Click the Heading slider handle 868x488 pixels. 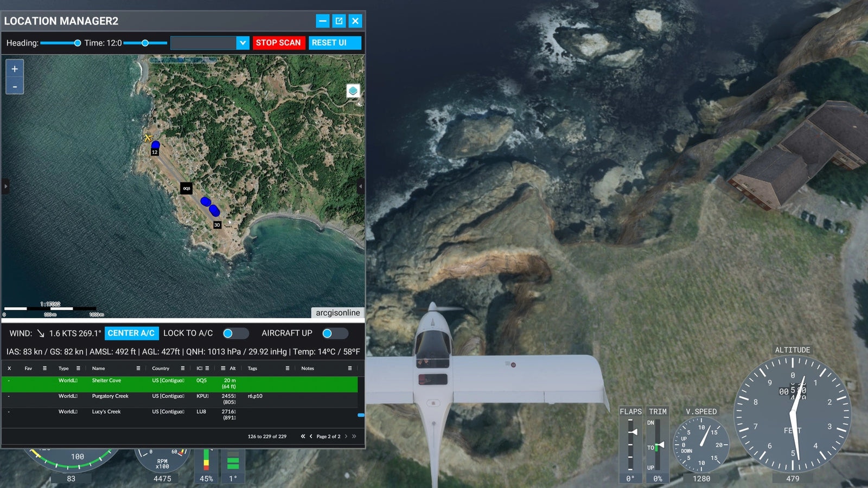point(78,43)
